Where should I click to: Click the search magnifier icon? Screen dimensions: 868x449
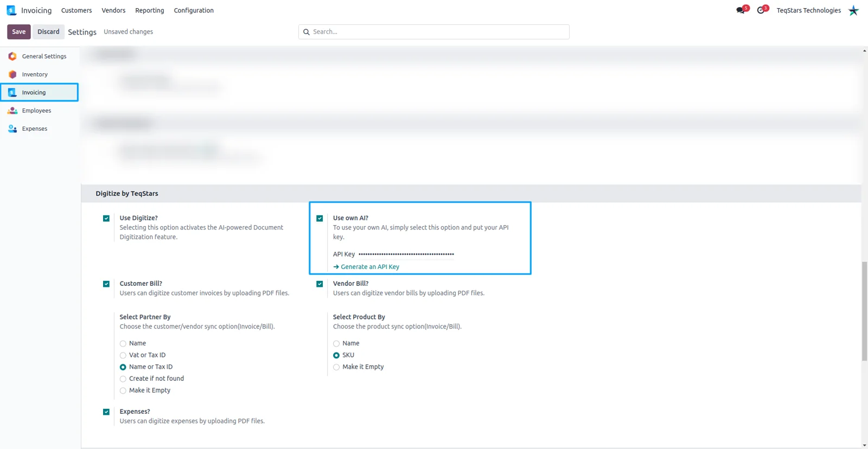click(307, 32)
